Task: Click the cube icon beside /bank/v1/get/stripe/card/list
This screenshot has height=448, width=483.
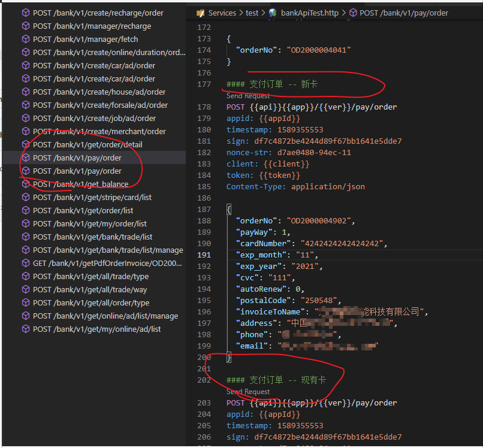Action: tap(25, 197)
